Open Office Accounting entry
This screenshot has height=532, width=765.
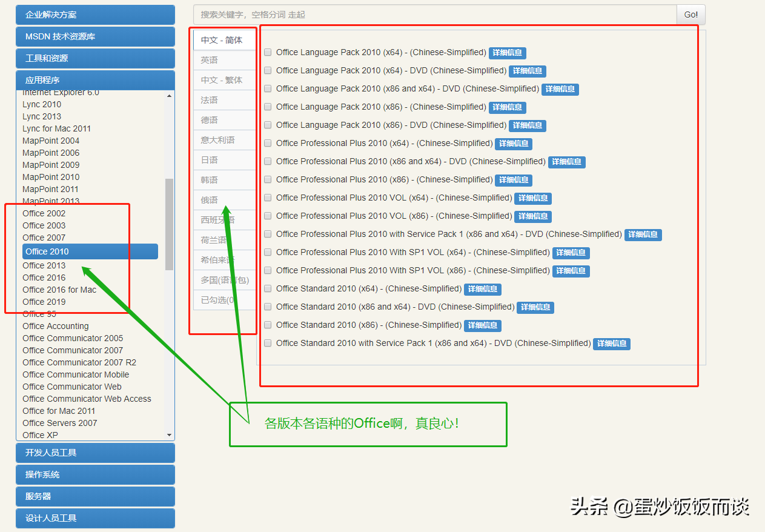[x=56, y=326]
